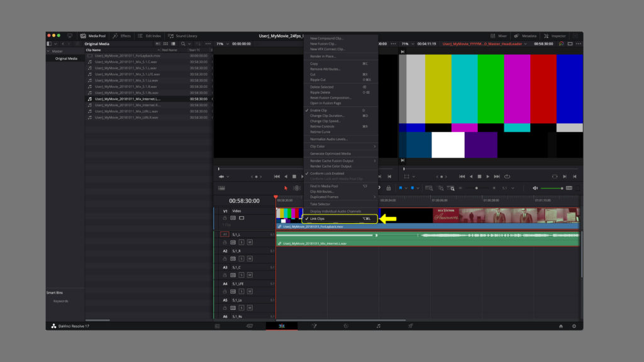
Task: Switch Media Pool to thumbnail grid view
Action: (x=165, y=44)
